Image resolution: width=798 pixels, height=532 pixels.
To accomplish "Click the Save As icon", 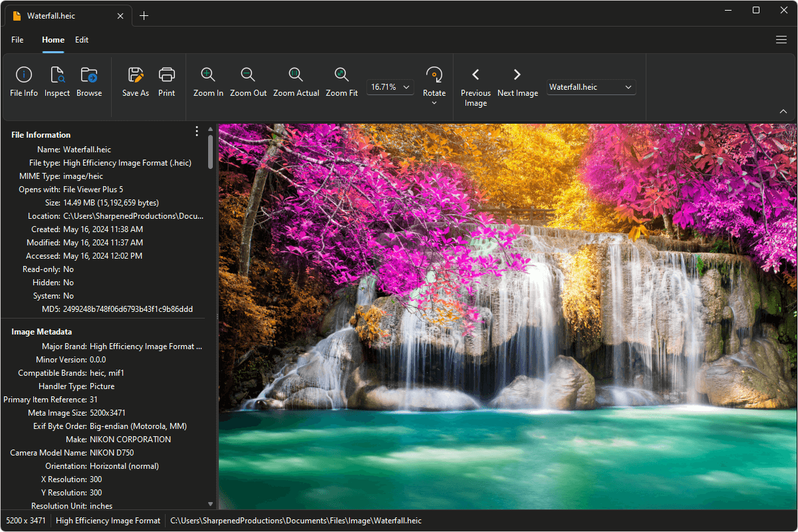I will [x=135, y=81].
